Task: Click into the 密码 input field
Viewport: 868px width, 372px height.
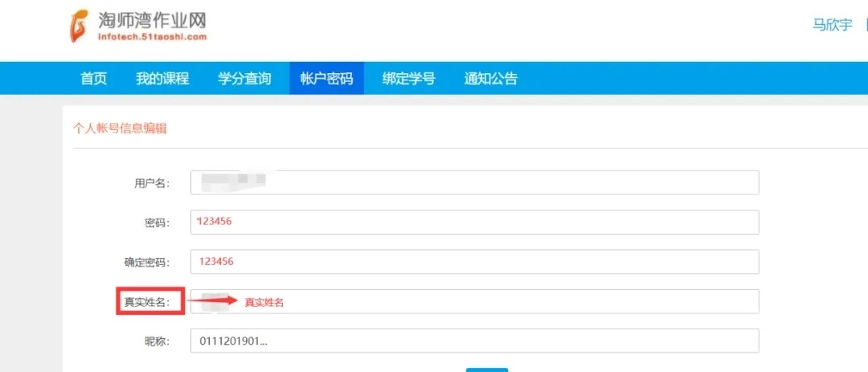Action: click(x=474, y=222)
